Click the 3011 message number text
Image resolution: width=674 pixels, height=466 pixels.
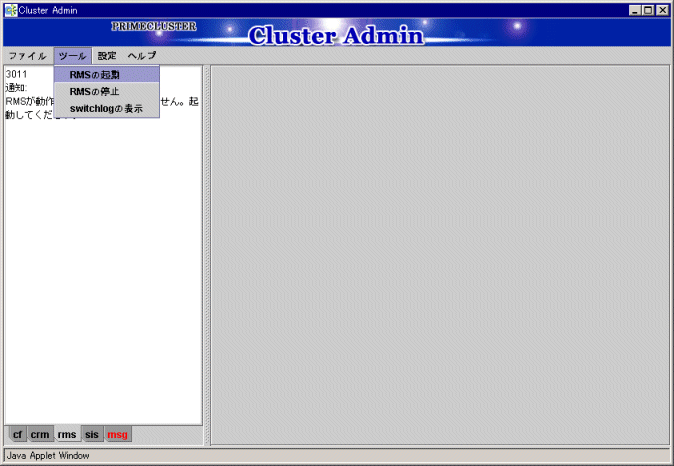(16, 74)
